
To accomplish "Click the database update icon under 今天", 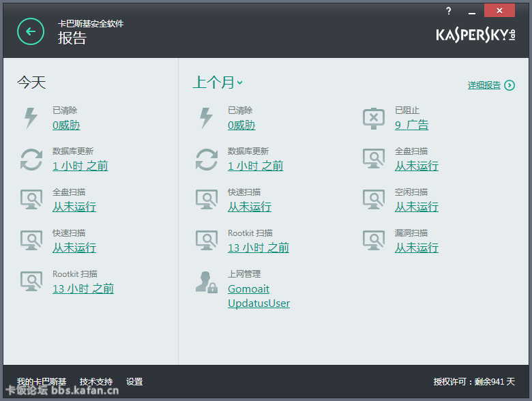I will (x=31, y=159).
